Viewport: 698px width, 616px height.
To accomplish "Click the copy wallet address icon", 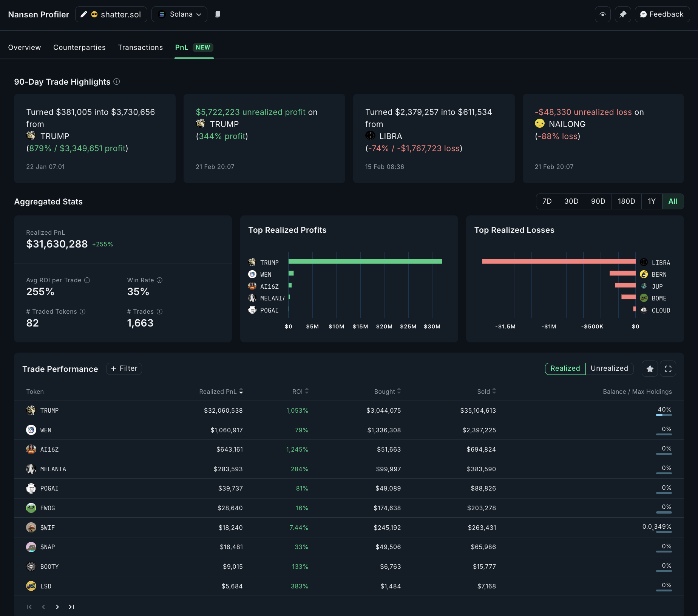I will click(x=218, y=14).
